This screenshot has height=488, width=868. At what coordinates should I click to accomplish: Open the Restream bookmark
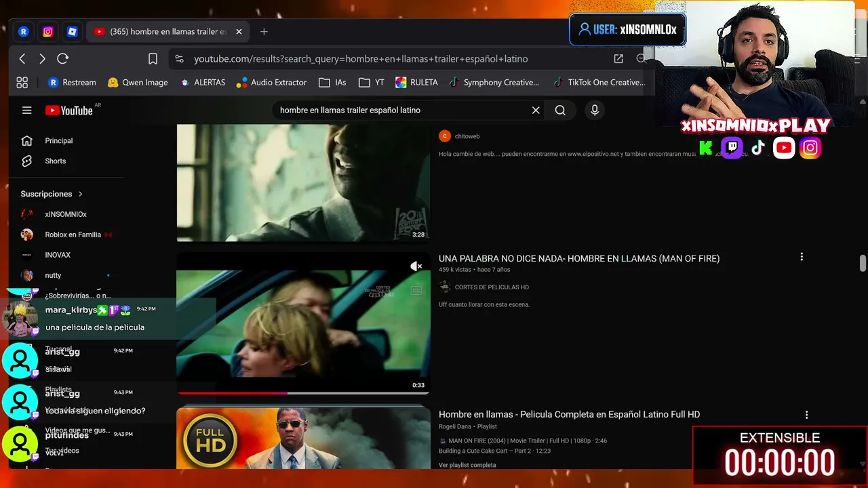coord(72,83)
